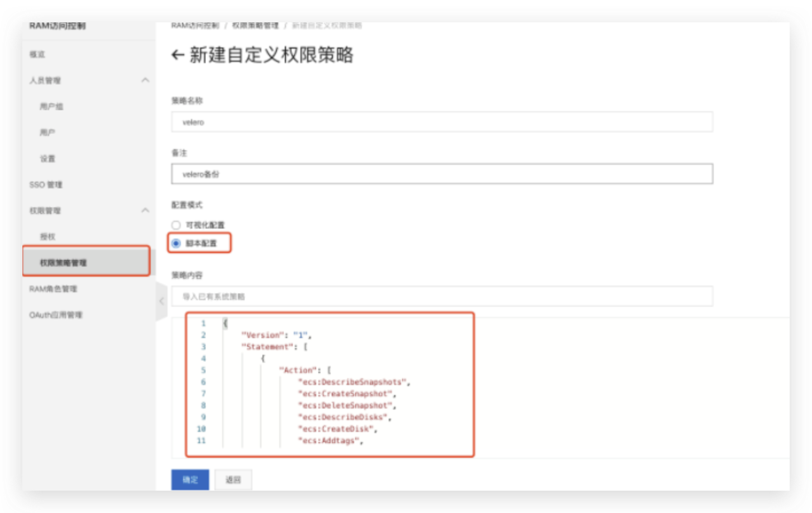Open 用户组 in the sidebar

[x=51, y=106]
